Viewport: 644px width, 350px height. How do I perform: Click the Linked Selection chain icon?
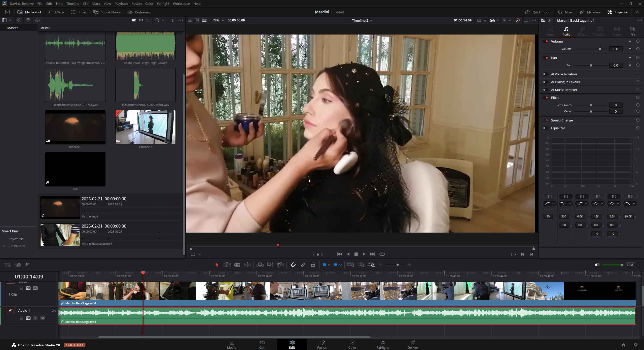(x=303, y=265)
